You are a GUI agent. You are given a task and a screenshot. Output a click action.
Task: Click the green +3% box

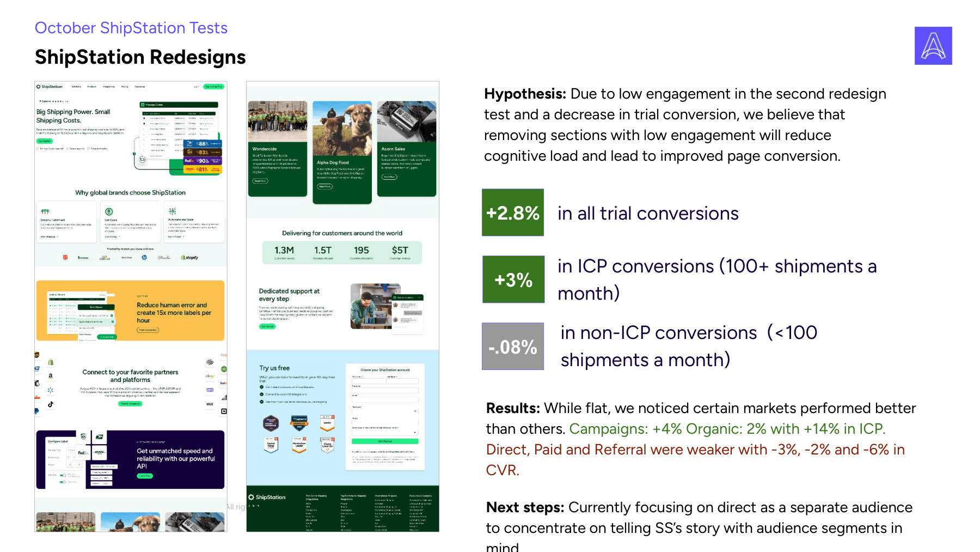pyautogui.click(x=513, y=280)
